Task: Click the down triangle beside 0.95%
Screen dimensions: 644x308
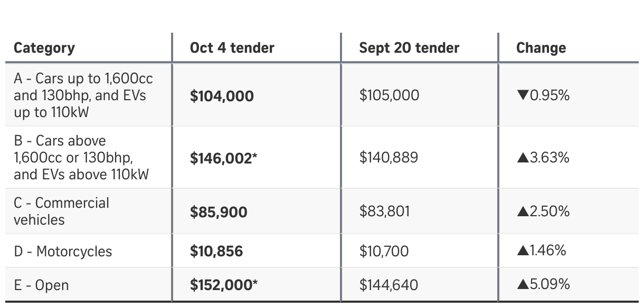Action: 523,95
